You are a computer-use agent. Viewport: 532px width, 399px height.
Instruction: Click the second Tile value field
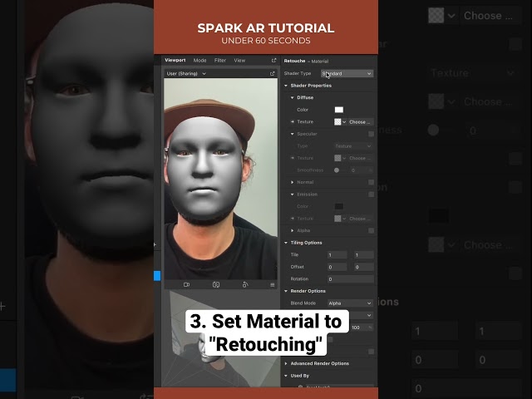[x=364, y=255]
